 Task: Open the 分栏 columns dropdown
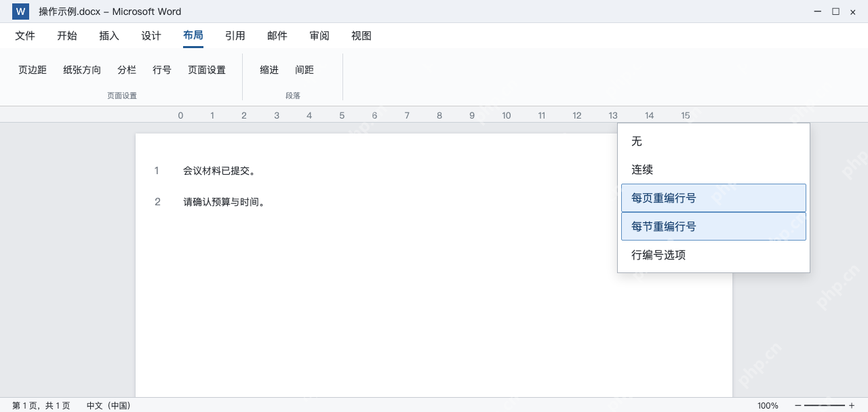(x=127, y=70)
